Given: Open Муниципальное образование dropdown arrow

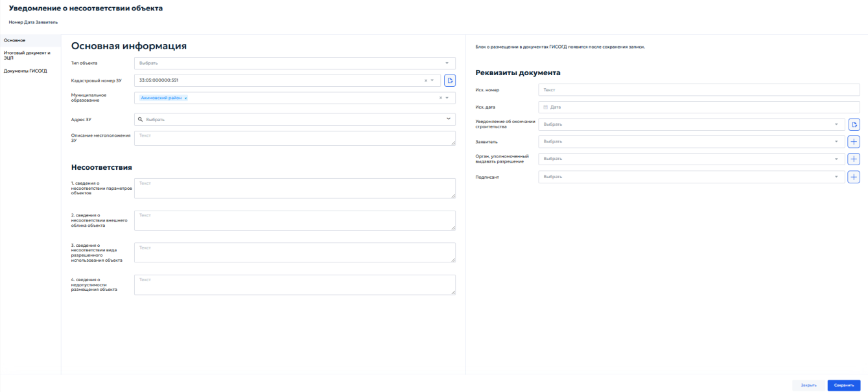Looking at the screenshot, I should 447,98.
